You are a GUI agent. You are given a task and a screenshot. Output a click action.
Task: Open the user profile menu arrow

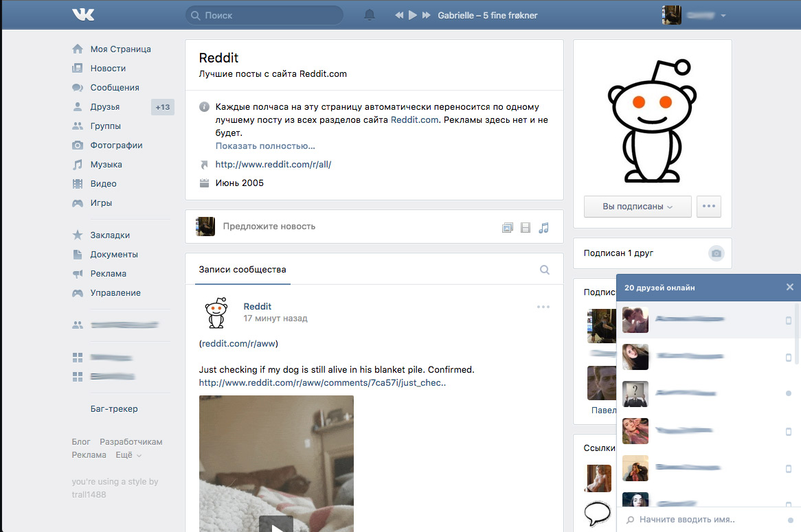[x=723, y=16]
